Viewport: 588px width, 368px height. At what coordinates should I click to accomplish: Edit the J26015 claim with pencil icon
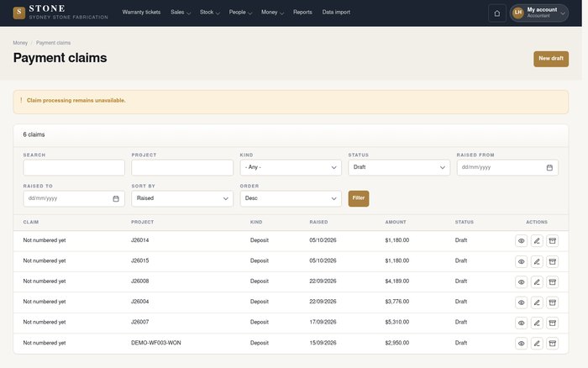(537, 261)
